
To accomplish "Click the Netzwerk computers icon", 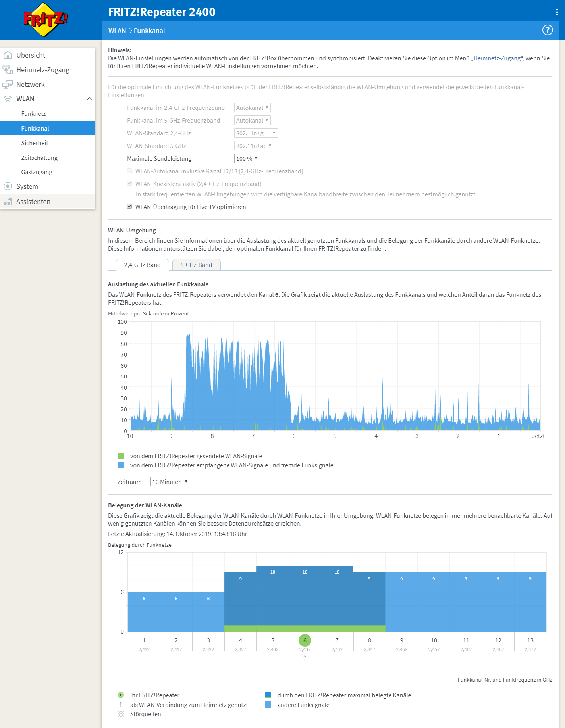I will [x=8, y=85].
